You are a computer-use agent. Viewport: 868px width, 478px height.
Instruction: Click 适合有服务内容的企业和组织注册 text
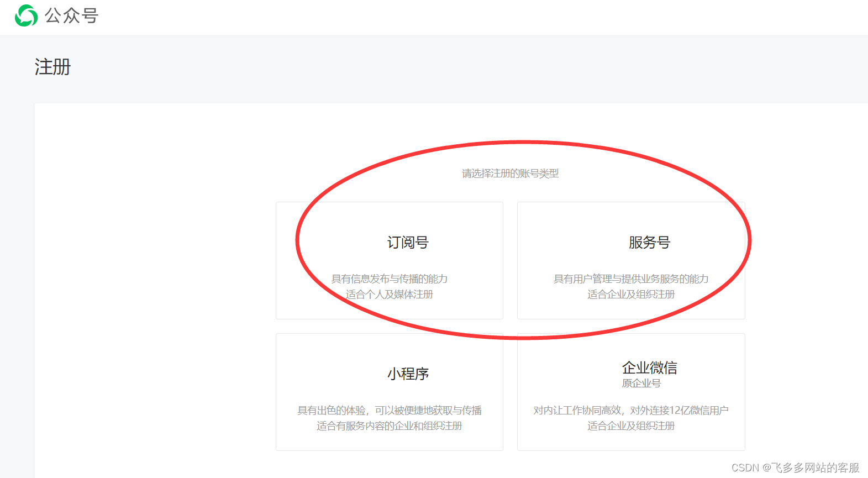tap(390, 426)
